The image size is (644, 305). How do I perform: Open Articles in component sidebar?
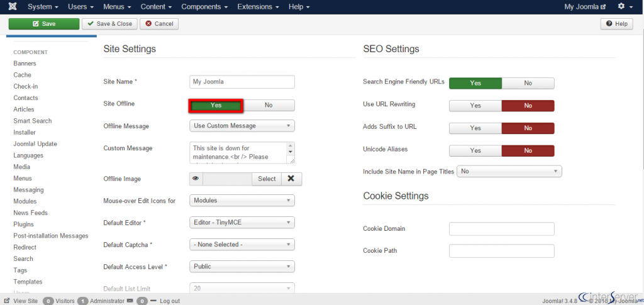(x=24, y=109)
